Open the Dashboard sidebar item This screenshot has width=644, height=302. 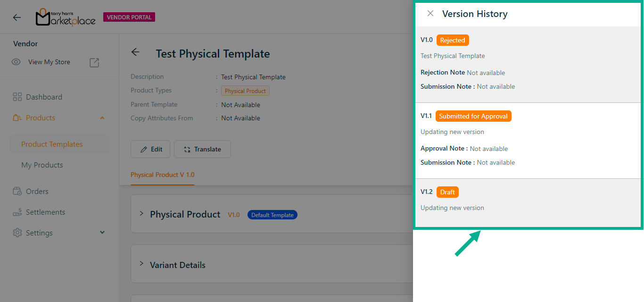[44, 97]
